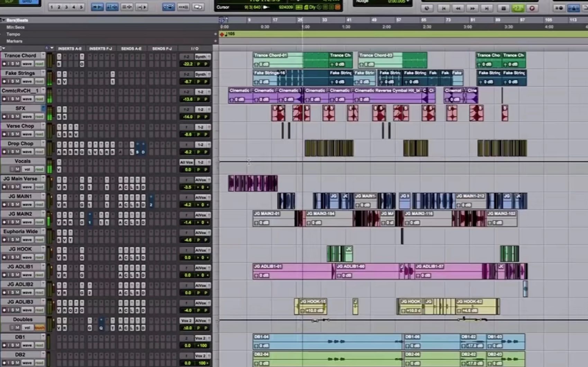This screenshot has width=588, height=367.
Task: Select the JG ADLIB1-01 clip
Action: pyautogui.click(x=292, y=271)
